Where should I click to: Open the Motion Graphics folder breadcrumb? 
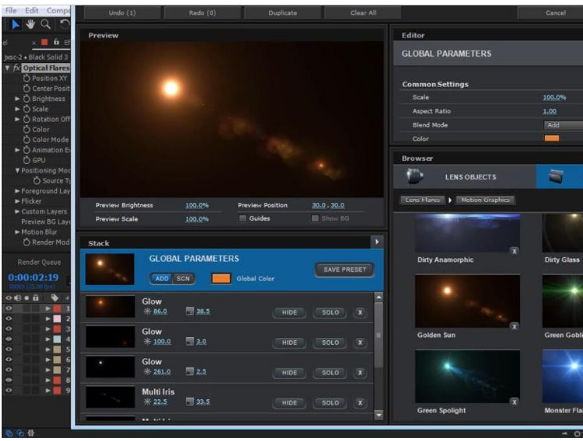(485, 200)
